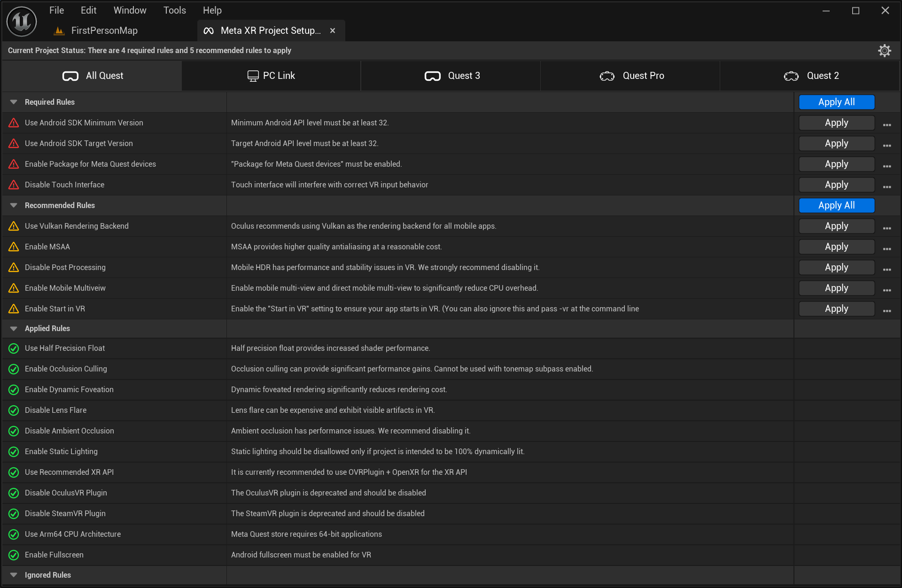Close the Meta XR Project Setup tab

point(333,30)
